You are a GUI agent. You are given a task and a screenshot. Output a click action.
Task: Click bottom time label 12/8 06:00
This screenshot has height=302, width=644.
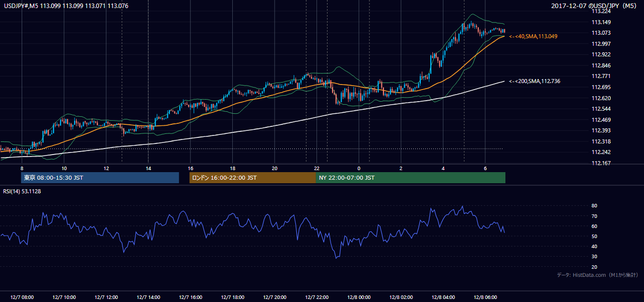click(x=485, y=297)
